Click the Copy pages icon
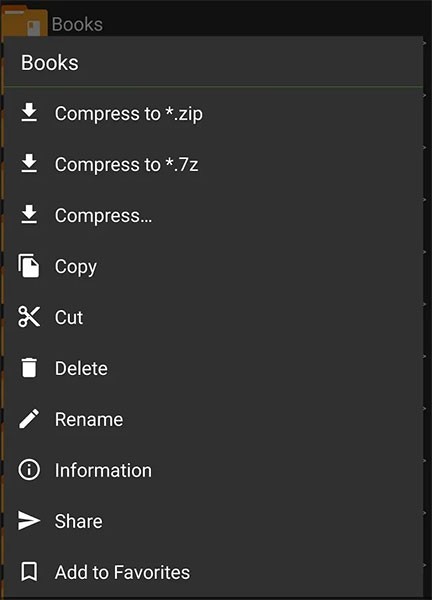 click(29, 266)
